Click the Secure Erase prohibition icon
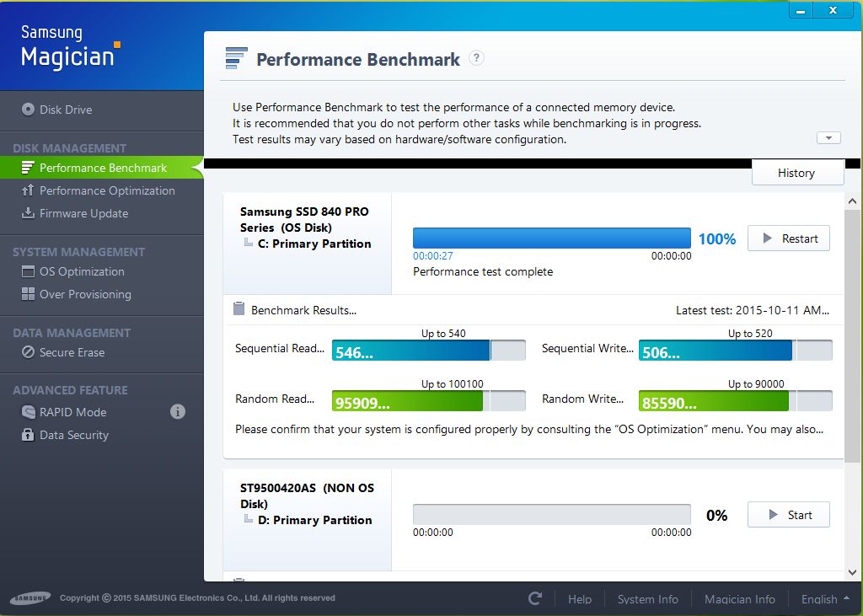The height and width of the screenshot is (616, 863). pyautogui.click(x=28, y=352)
